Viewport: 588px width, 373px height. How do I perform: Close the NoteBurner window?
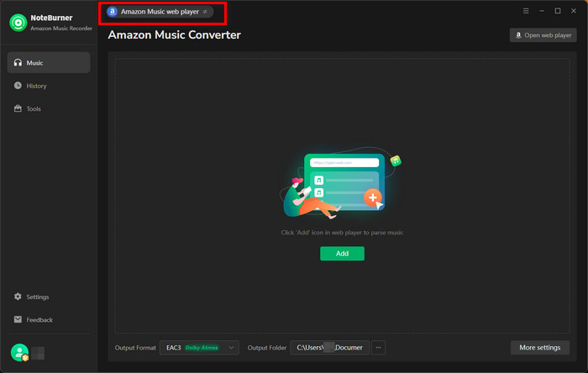[574, 11]
